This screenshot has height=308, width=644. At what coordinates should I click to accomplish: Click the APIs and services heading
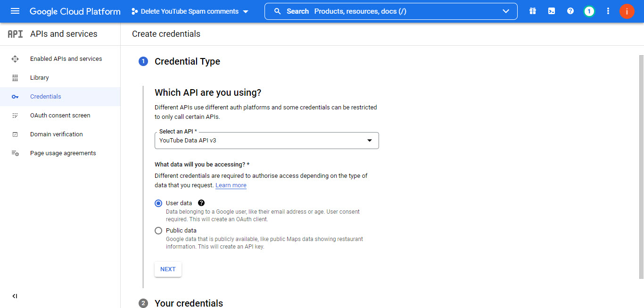(64, 34)
